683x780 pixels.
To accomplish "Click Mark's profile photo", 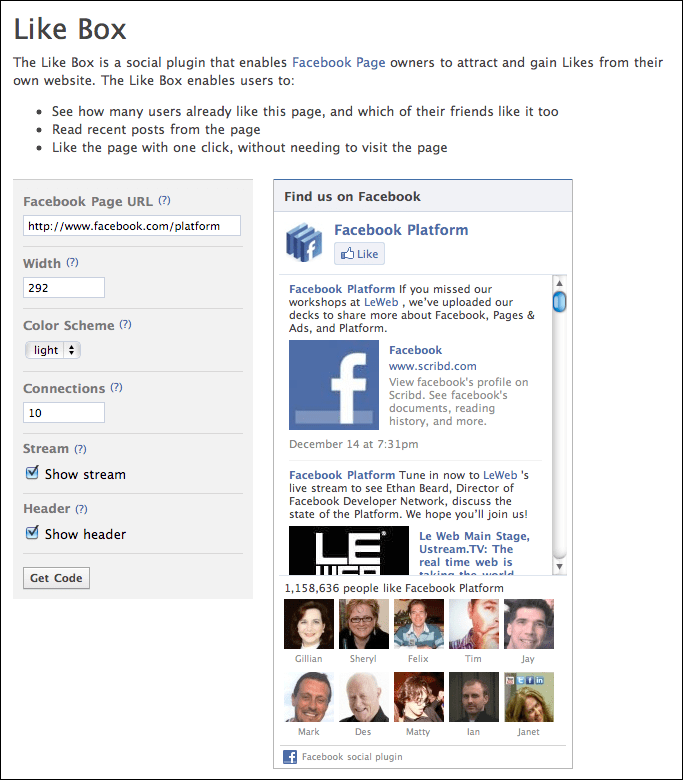I will pyautogui.click(x=309, y=697).
